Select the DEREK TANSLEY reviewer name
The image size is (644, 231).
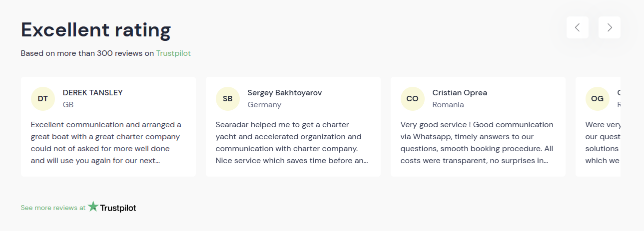[92, 93]
